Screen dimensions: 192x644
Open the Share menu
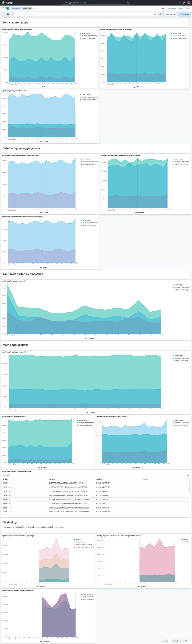181,8
